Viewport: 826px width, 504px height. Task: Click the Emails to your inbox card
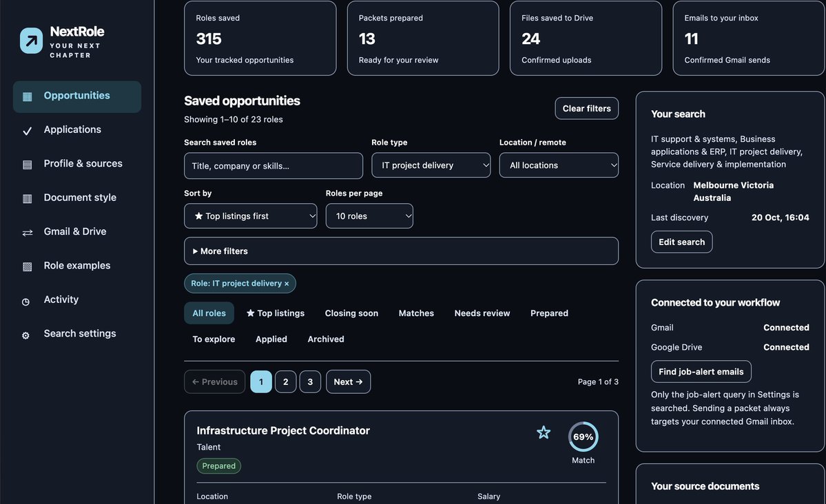749,38
